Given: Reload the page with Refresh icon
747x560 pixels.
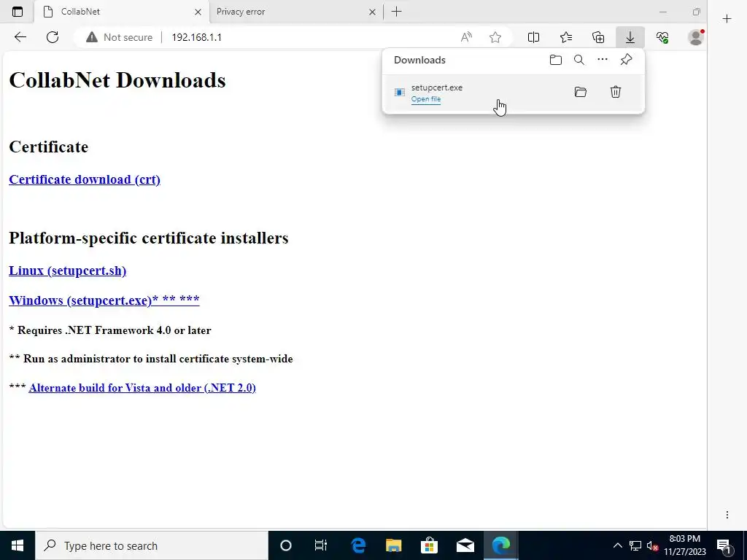Looking at the screenshot, I should click(53, 37).
